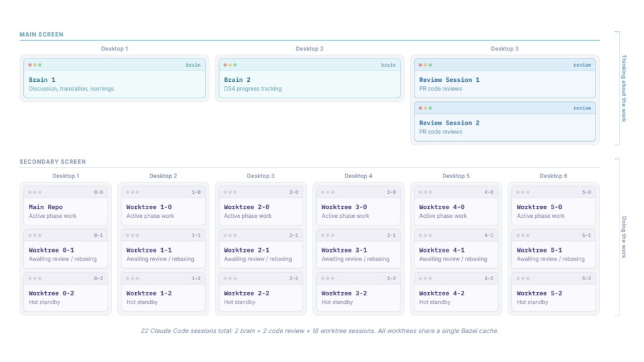This screenshot has height=362, width=644.
Task: Open the Worktree 1-0 session card
Action: click(163, 206)
